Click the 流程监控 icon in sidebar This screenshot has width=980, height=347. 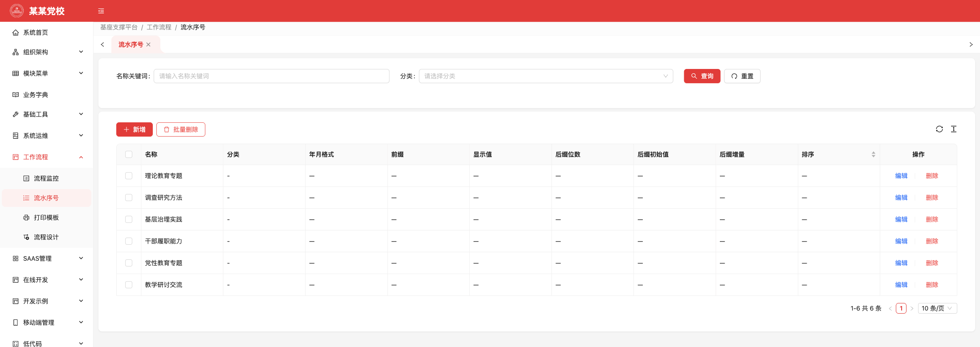(26, 178)
